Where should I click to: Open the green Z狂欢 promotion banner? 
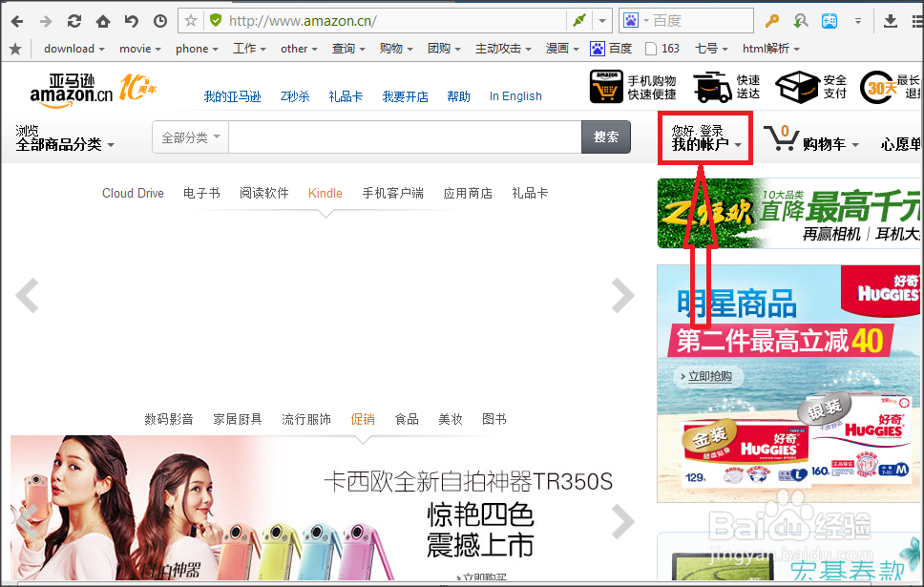click(788, 214)
